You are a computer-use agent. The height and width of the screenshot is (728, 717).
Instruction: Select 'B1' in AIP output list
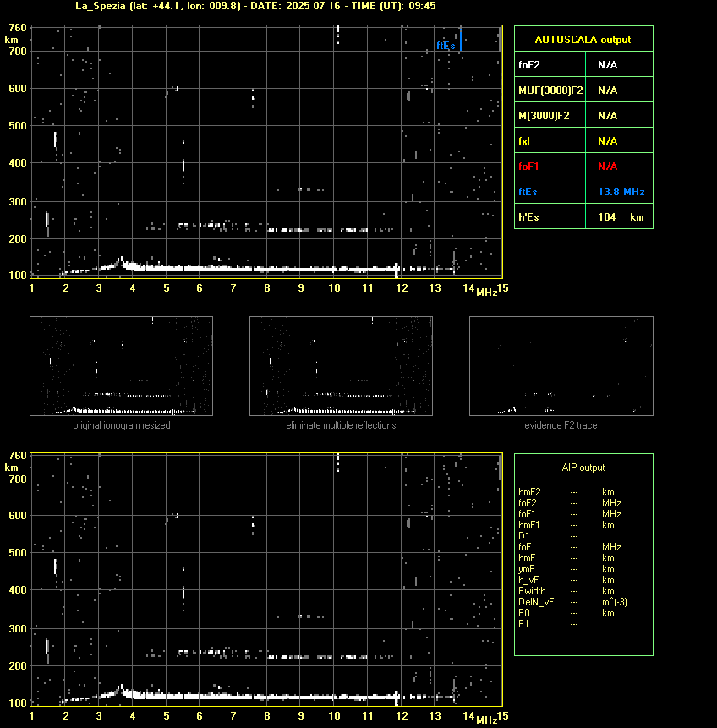[x=523, y=624]
